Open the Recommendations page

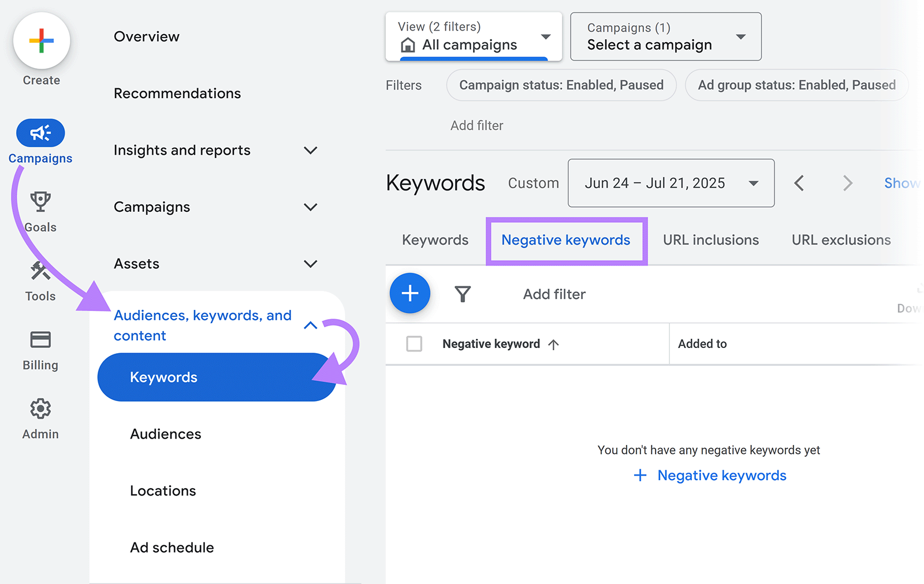pos(177,93)
